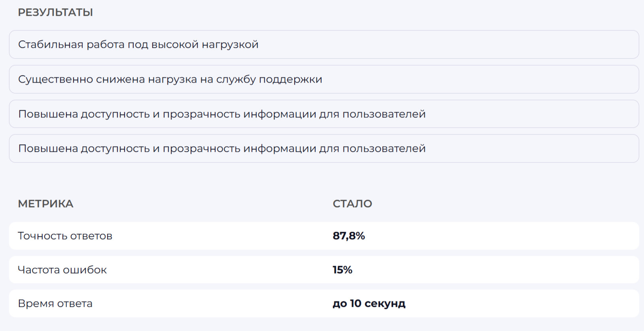The height and width of the screenshot is (331, 644).
Task: Select the 'Точность ответов' metric label
Action: click(x=65, y=236)
